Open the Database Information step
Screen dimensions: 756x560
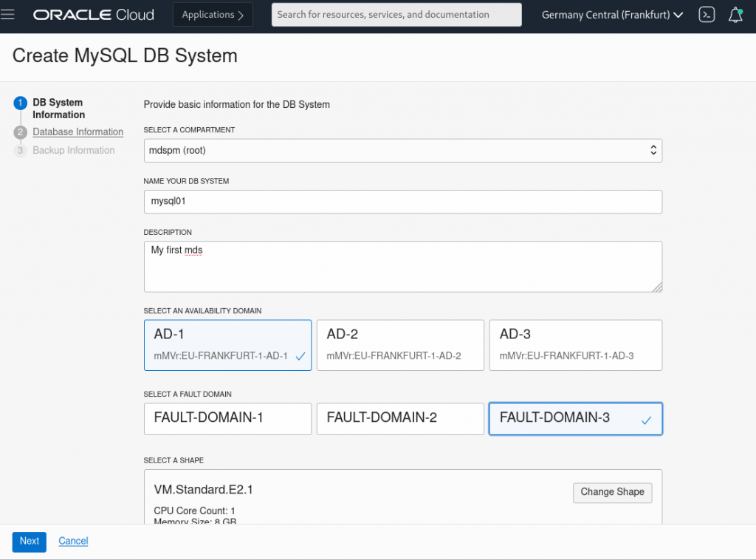pos(78,132)
